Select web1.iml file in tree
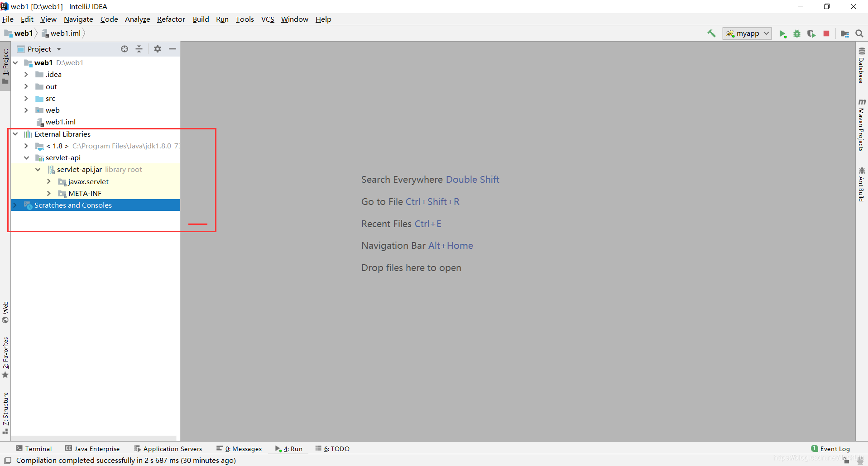The image size is (868, 466). click(x=96, y=122)
